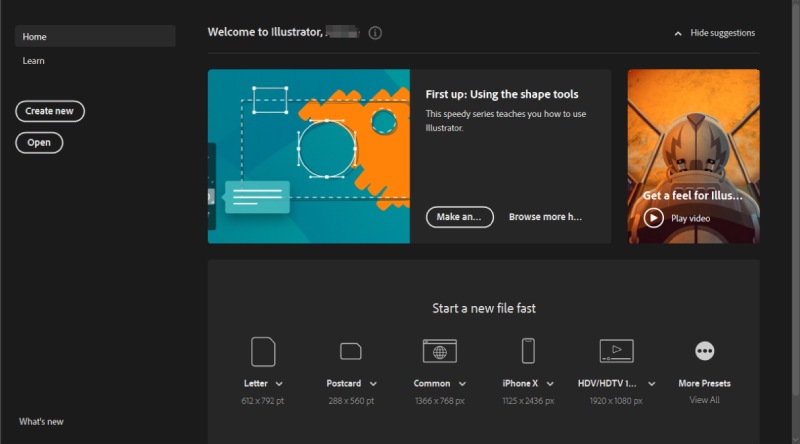Choose the iPhone X preset icon

point(528,351)
